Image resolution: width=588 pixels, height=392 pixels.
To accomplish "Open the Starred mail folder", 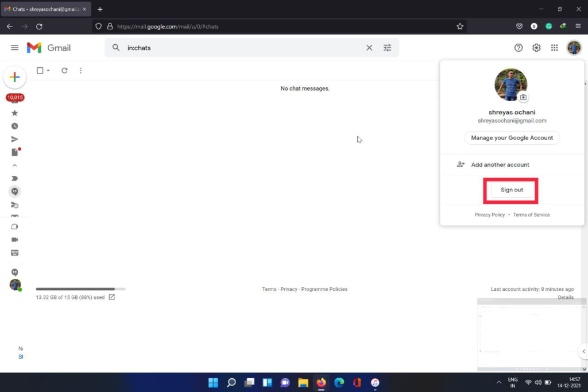I will point(15,113).
